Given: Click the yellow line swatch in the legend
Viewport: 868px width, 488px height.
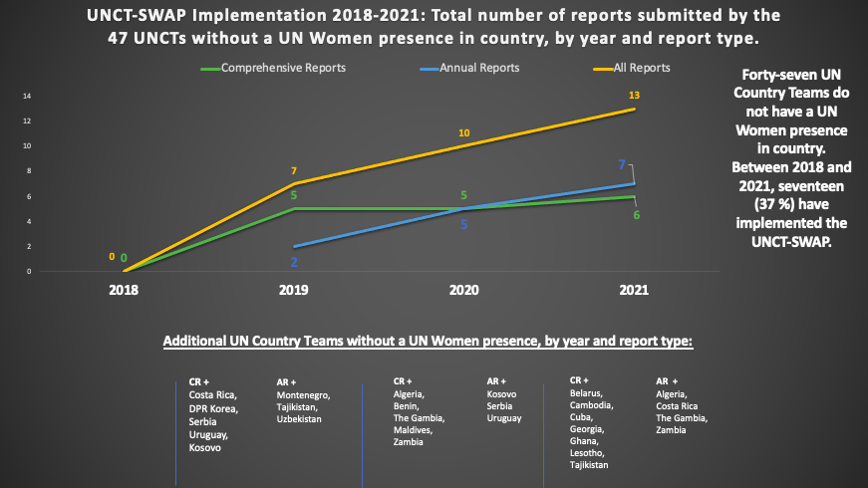Looking at the screenshot, I should (603, 69).
